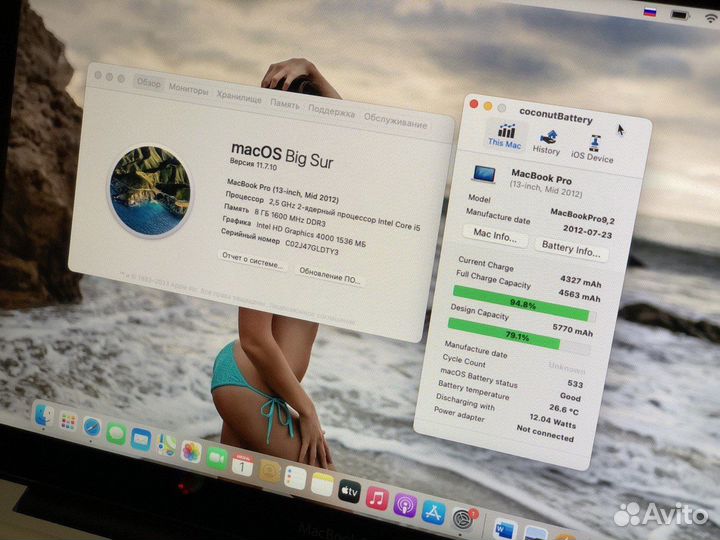Viewport: 720px width, 540px height.
Task: Click the 12.04 Watts discharge value
Action: 552,421
